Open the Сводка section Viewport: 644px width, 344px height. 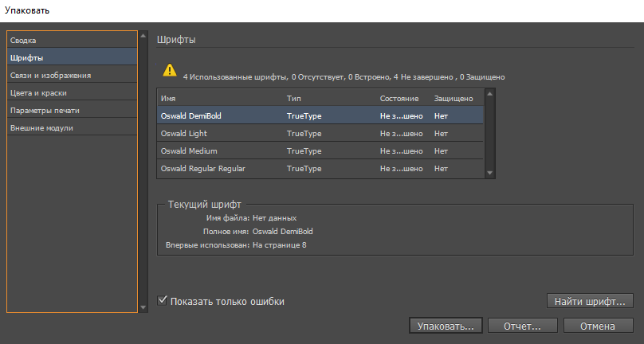coord(24,40)
